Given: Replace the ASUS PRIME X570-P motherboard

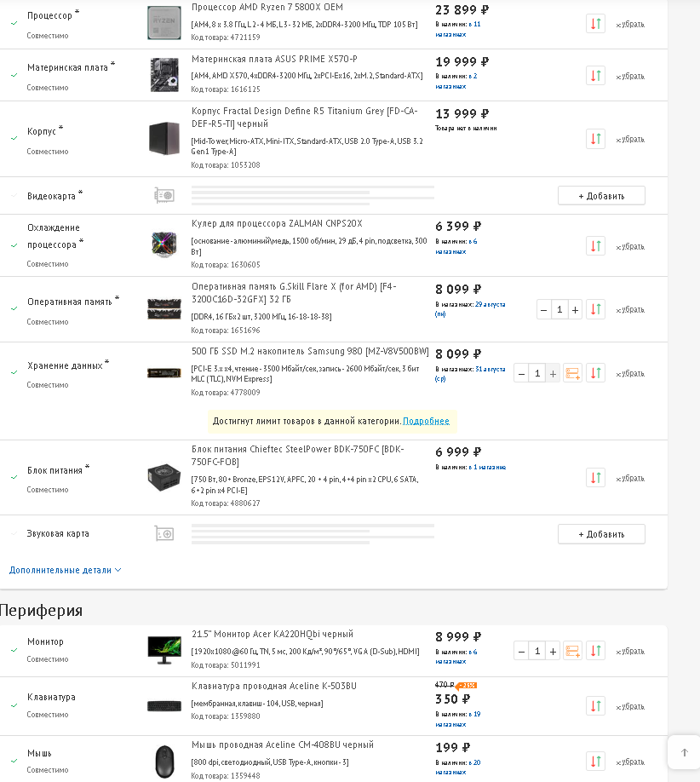Looking at the screenshot, I should click(x=595, y=76).
